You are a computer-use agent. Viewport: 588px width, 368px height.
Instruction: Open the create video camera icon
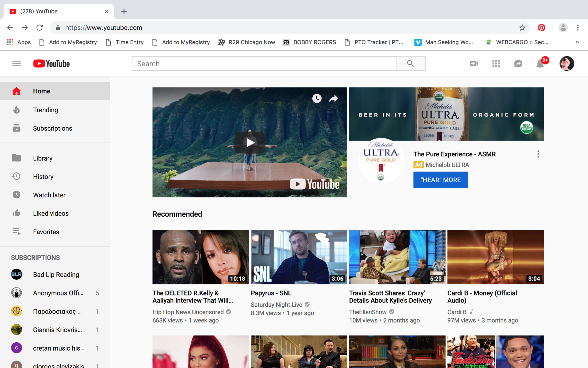[474, 64]
